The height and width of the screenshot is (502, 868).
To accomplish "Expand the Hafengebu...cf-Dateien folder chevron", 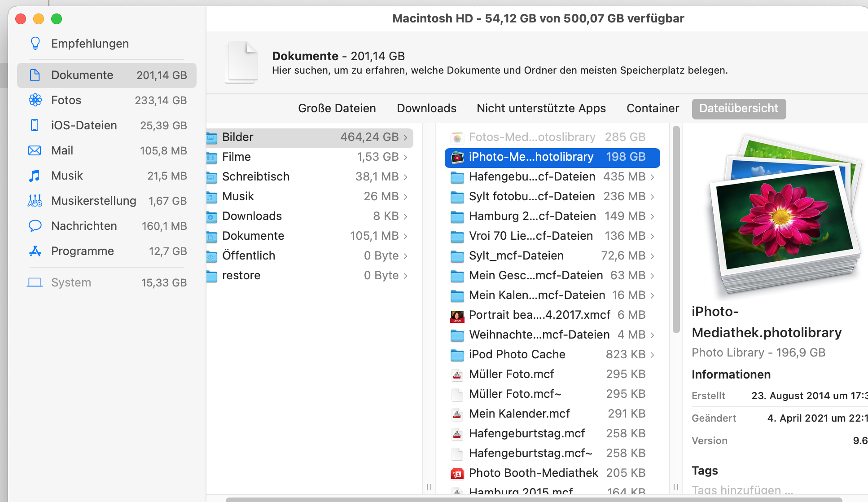I will tap(653, 177).
